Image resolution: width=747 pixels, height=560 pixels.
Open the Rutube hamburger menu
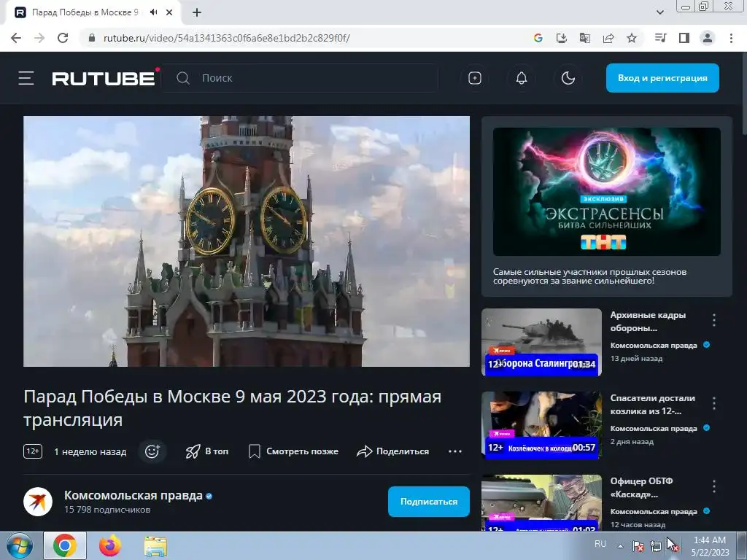pyautogui.click(x=26, y=78)
